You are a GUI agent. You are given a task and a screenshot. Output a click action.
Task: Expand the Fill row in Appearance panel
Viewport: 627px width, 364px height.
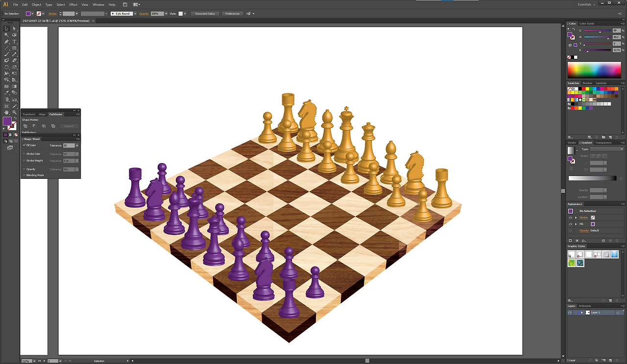(576, 224)
